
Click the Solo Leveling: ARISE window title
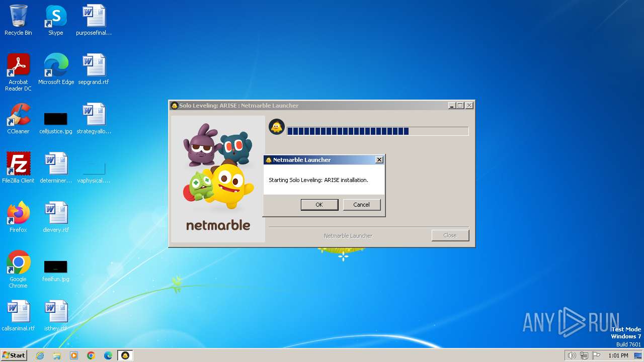238,106
